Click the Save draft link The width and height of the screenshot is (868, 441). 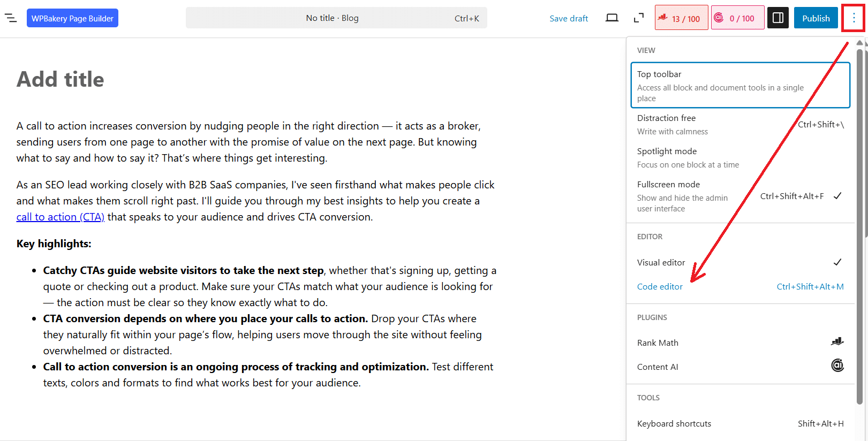tap(569, 18)
